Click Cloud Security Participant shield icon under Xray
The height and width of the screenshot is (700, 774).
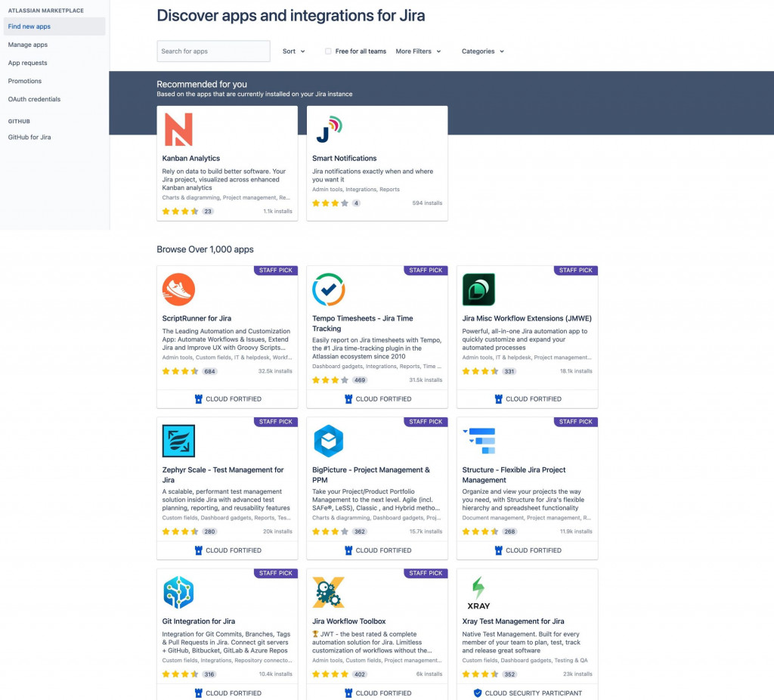[478, 693]
